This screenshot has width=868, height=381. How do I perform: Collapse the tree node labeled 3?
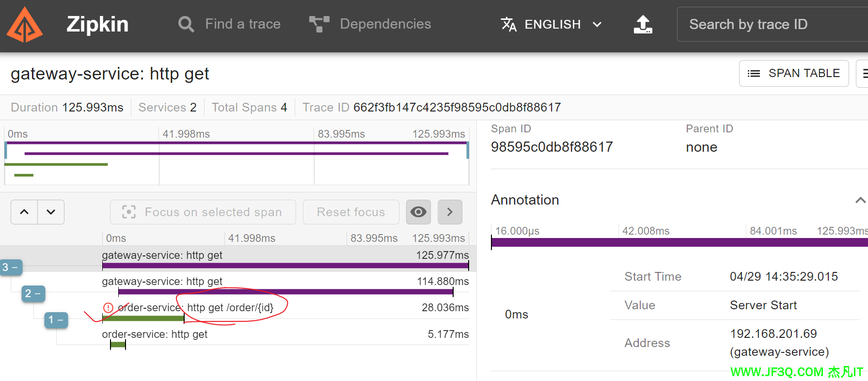[x=11, y=267]
